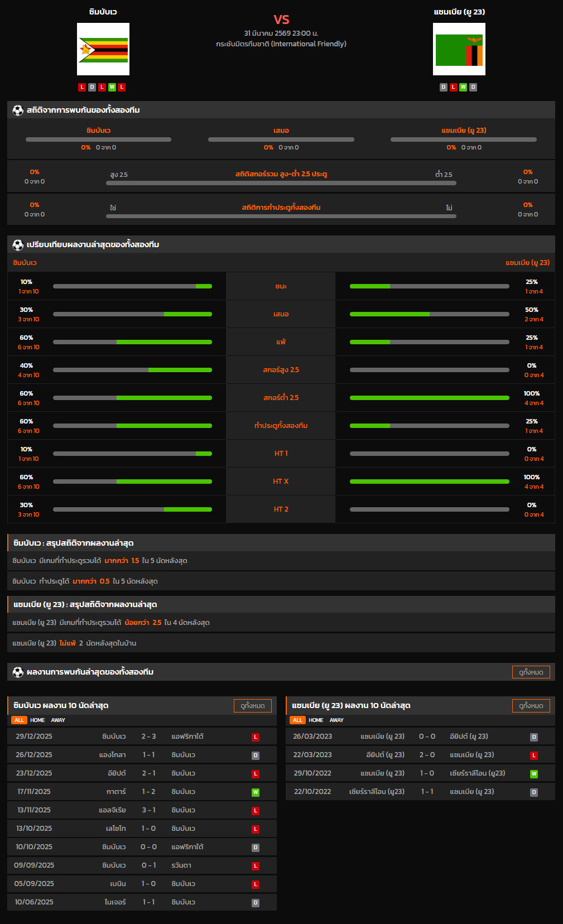The height and width of the screenshot is (924, 563).
Task: Open view-all button for Zimbabwe last 10 matches
Action: (252, 706)
